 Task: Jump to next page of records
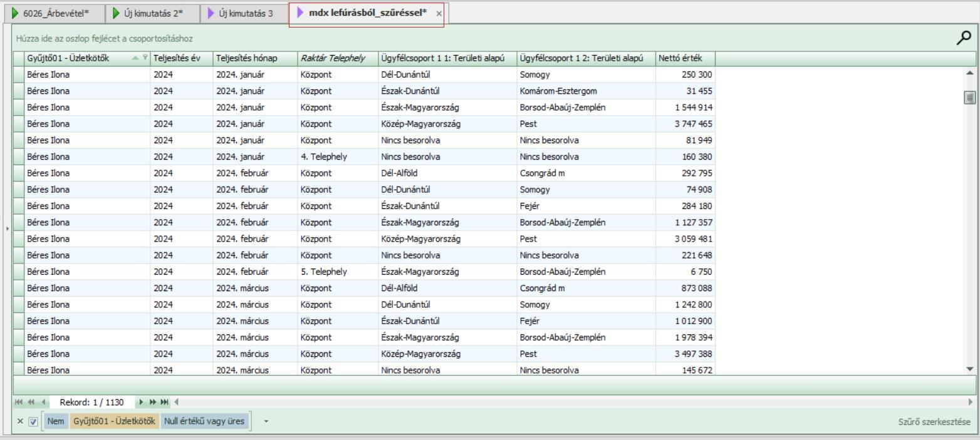pyautogui.click(x=153, y=402)
